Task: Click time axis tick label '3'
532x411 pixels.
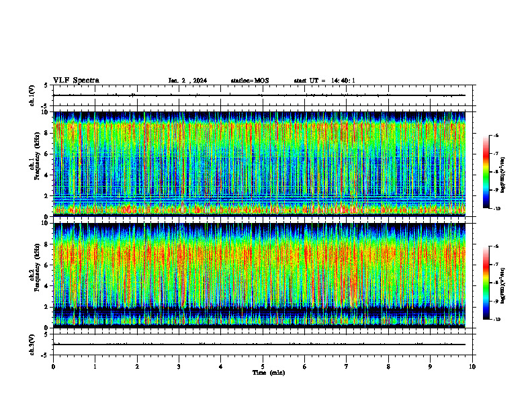Action: 179,367
